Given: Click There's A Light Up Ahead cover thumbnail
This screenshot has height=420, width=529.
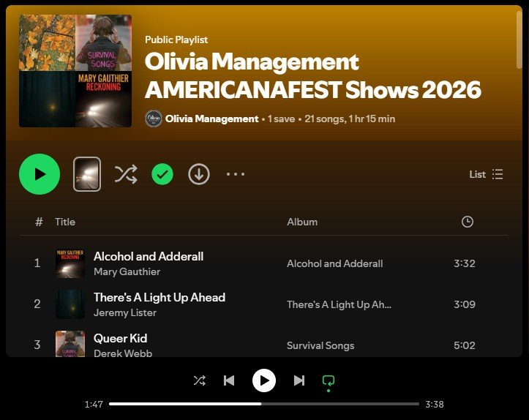Looking at the screenshot, I should pyautogui.click(x=70, y=304).
